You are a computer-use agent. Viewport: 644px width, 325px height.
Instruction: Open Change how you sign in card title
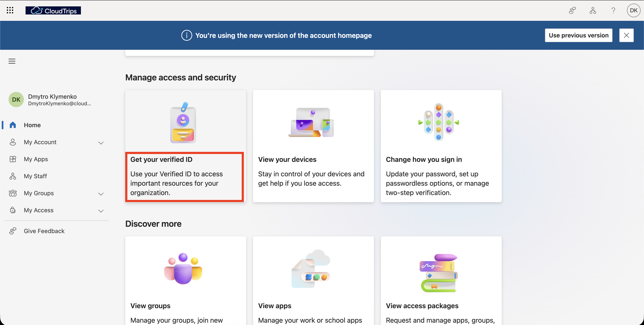click(424, 159)
